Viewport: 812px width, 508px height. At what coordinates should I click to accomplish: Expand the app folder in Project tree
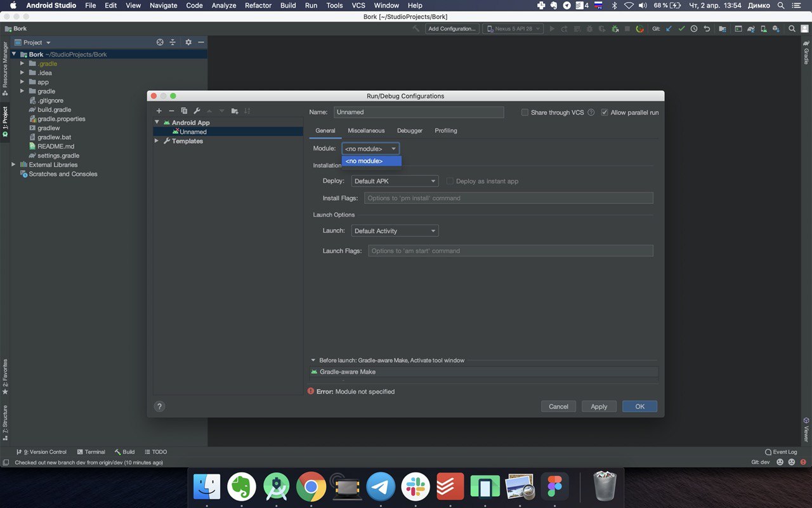[x=22, y=82]
